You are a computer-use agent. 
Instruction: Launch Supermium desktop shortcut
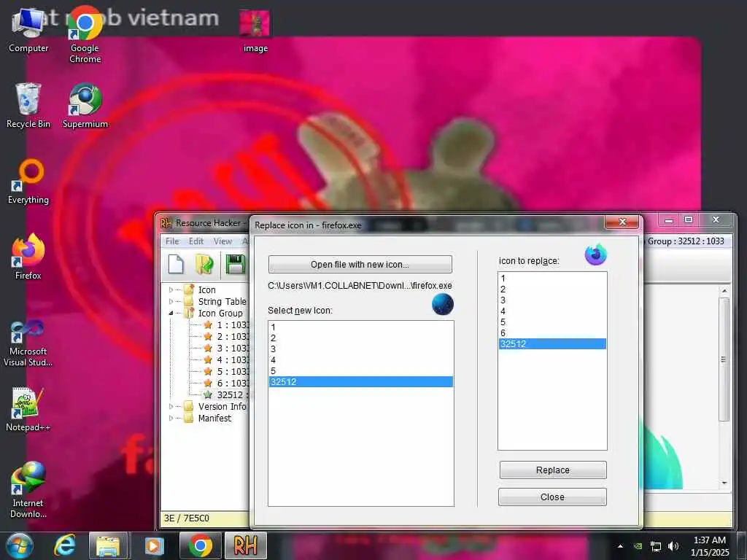[85, 105]
